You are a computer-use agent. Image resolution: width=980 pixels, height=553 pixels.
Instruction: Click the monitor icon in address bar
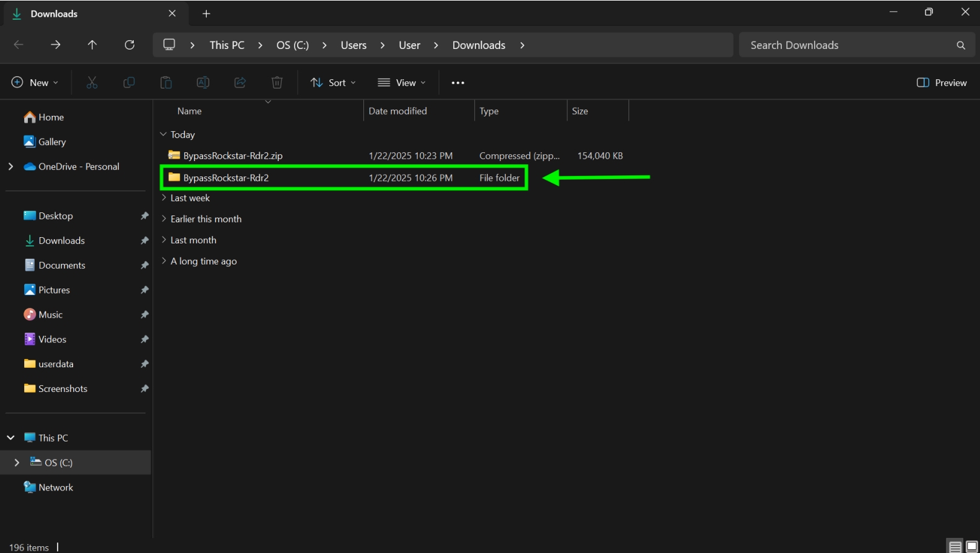(x=169, y=45)
